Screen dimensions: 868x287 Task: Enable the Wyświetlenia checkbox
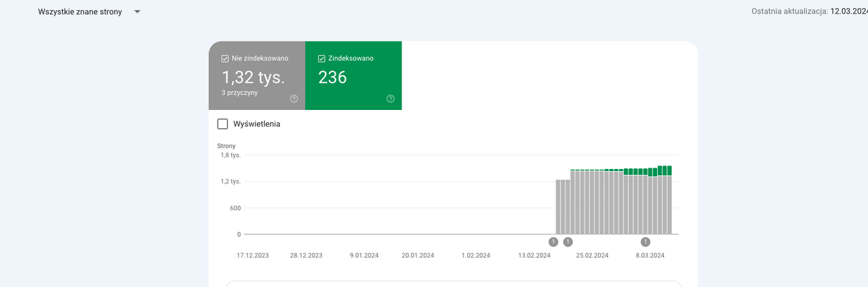[222, 124]
